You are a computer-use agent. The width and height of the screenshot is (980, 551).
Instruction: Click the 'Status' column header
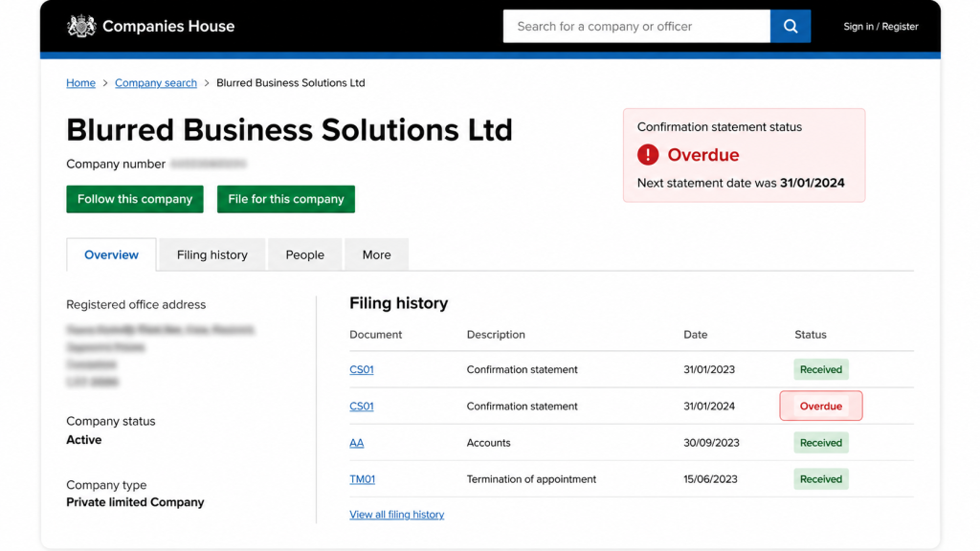810,334
